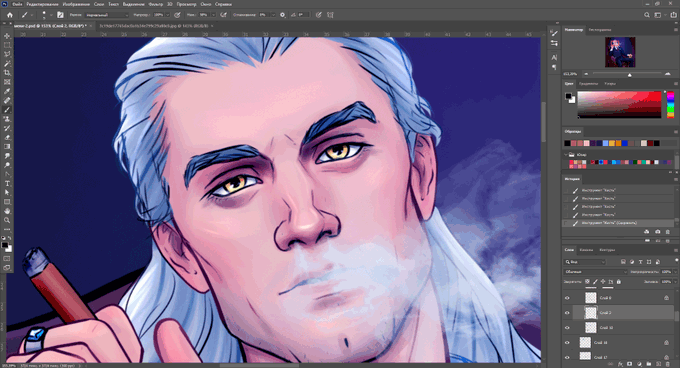Select the Zoom tool
Image resolution: width=680 pixels, height=368 pixels.
tap(7, 220)
